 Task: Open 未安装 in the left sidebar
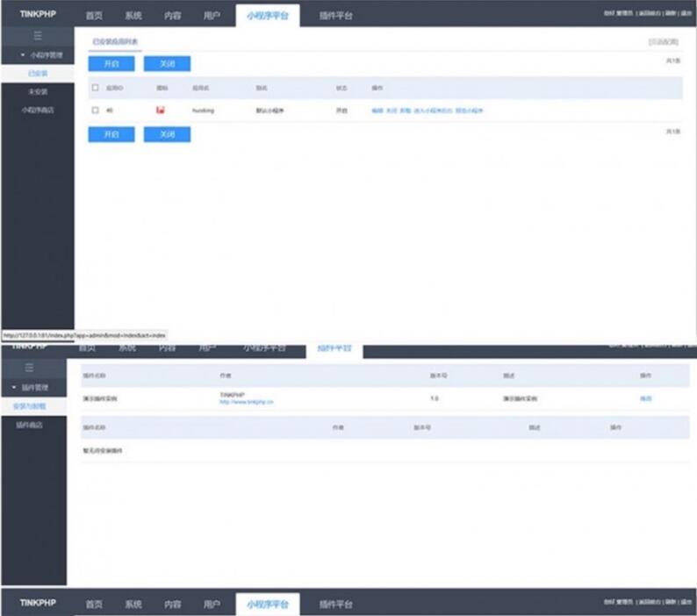[x=37, y=91]
